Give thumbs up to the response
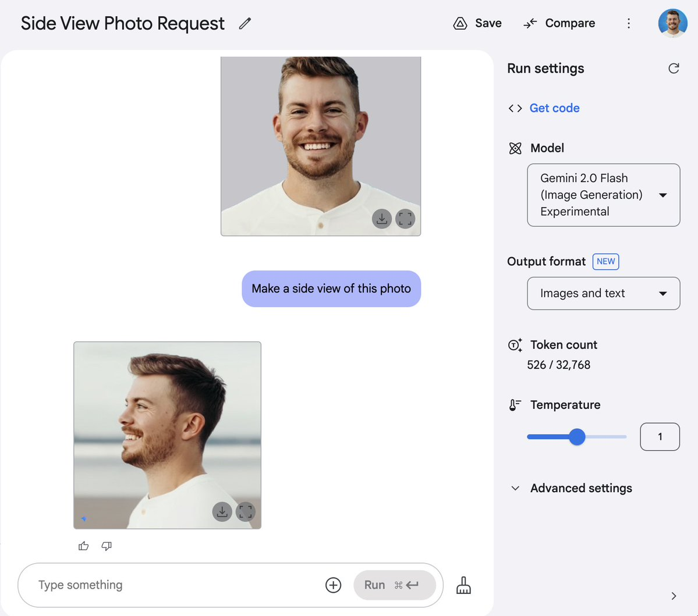This screenshot has width=698, height=616. pos(83,546)
